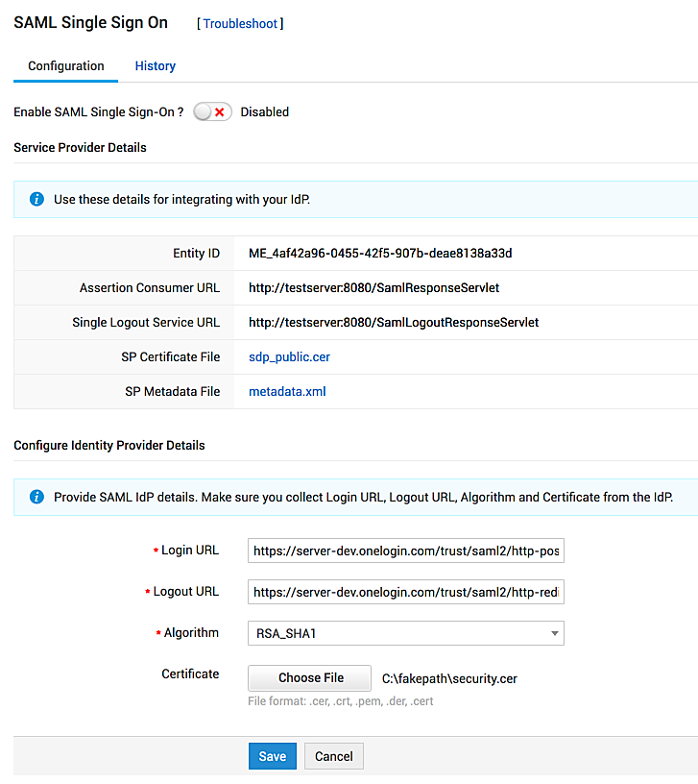Click the 'SAML Single Sign On' heading
698x784 pixels.
tap(90, 23)
